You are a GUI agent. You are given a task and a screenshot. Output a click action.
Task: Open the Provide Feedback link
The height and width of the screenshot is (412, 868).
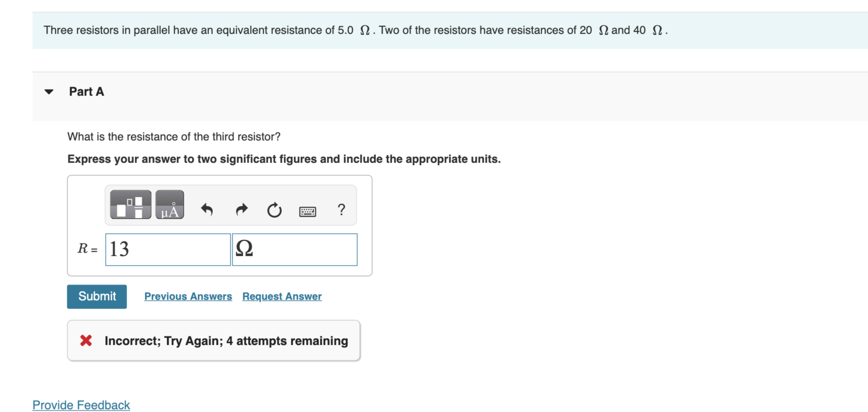click(x=81, y=405)
